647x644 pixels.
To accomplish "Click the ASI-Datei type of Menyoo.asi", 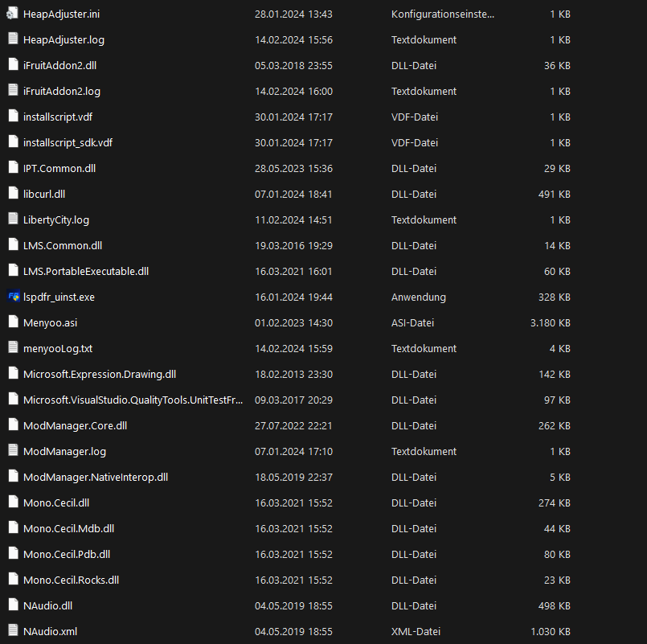I will 412,323.
